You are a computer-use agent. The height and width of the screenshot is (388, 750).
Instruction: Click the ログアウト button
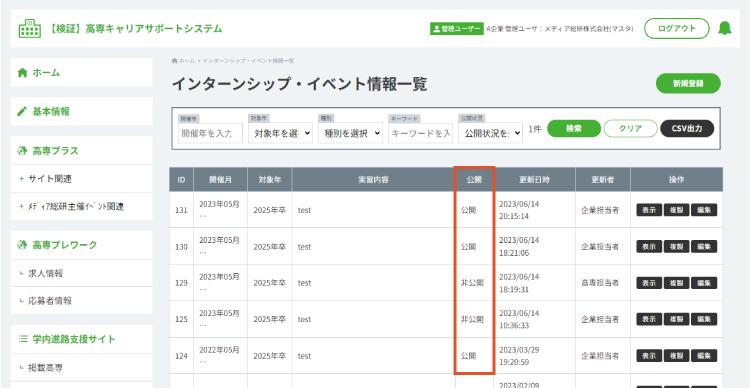pyautogui.click(x=676, y=28)
